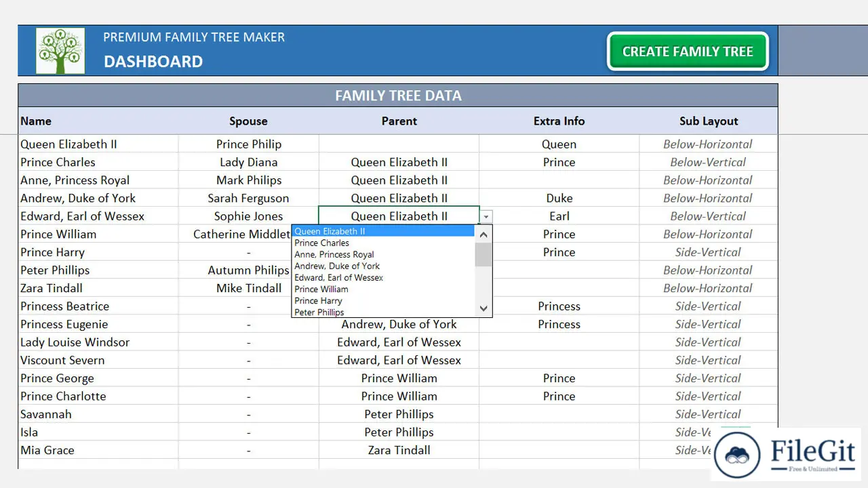This screenshot has height=488, width=868.
Task: Select name cell Princess Beatrice
Action: coord(98,306)
